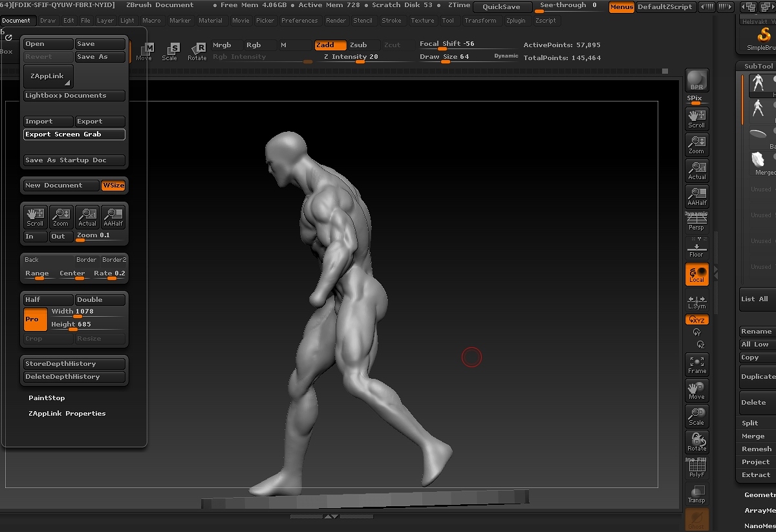Toggle the Pro proportional constraint
Viewport: 776px width, 532px height.
(36, 319)
